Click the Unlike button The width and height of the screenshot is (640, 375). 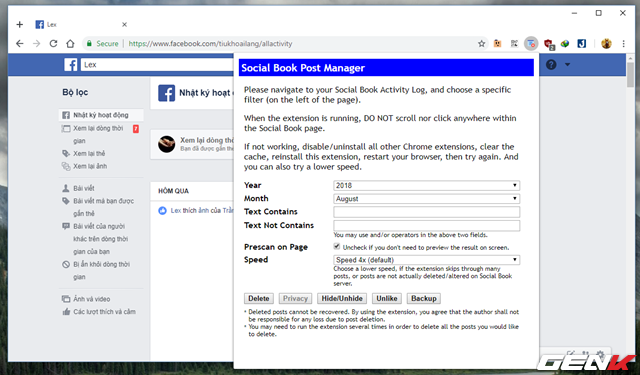point(387,298)
